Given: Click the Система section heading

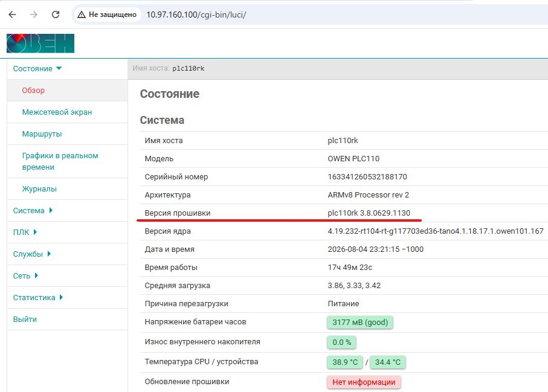Looking at the screenshot, I should pos(162,120).
